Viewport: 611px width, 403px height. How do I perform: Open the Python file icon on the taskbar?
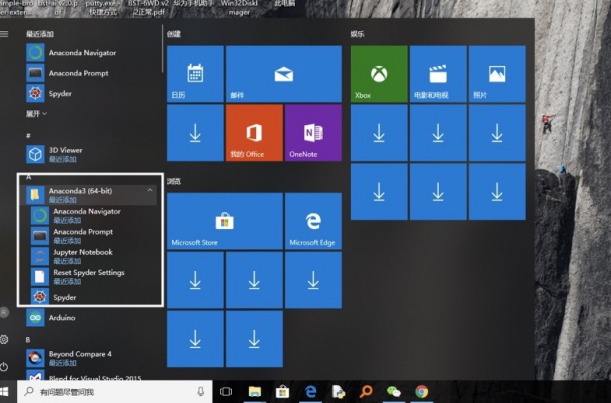tap(338, 391)
